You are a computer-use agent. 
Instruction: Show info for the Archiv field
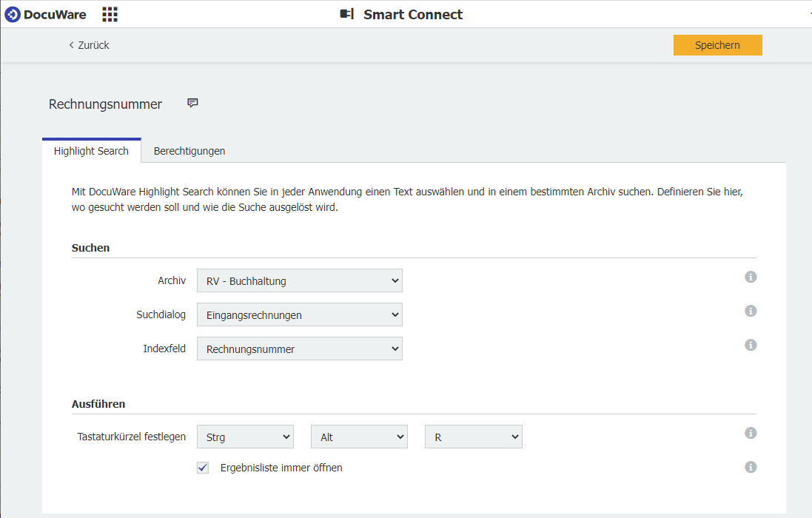(x=751, y=277)
